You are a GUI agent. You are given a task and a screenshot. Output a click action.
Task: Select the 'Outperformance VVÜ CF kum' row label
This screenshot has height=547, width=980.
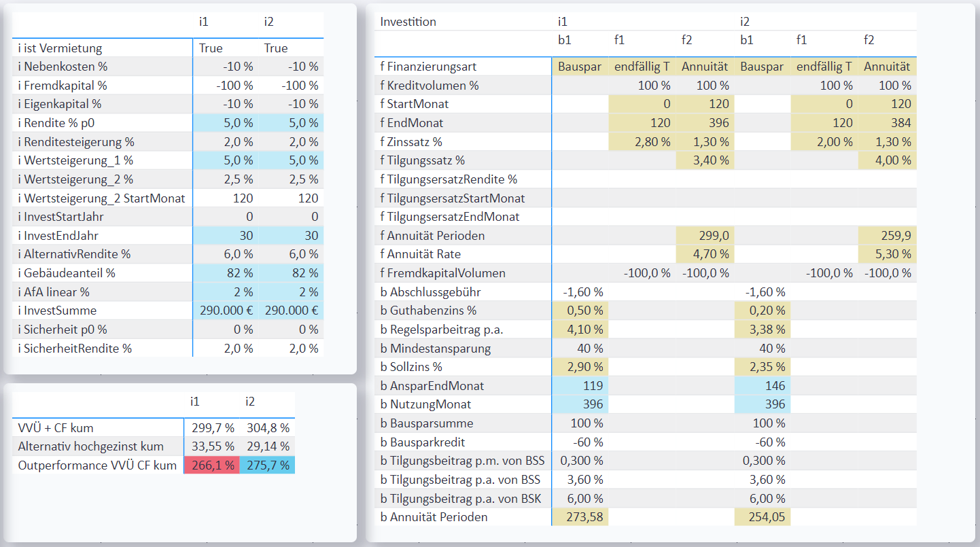(97, 465)
